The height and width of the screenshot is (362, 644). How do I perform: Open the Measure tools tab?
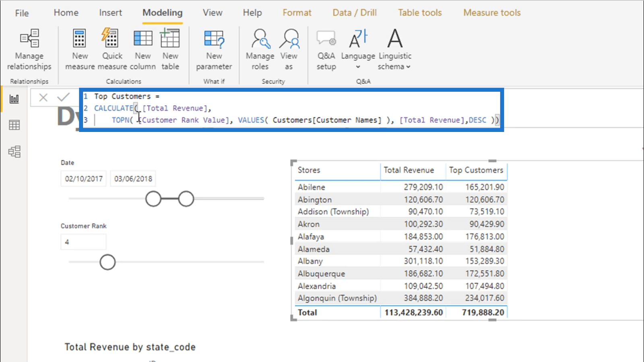coord(492,12)
